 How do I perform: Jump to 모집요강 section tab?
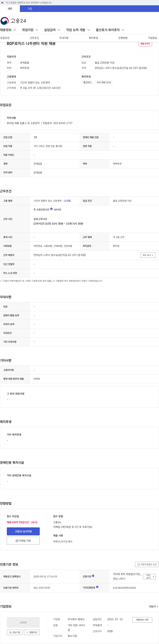click(x=5, y=38)
